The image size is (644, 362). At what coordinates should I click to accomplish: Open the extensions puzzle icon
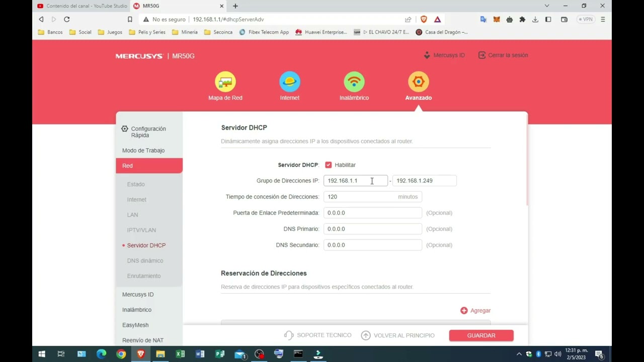pyautogui.click(x=522, y=19)
